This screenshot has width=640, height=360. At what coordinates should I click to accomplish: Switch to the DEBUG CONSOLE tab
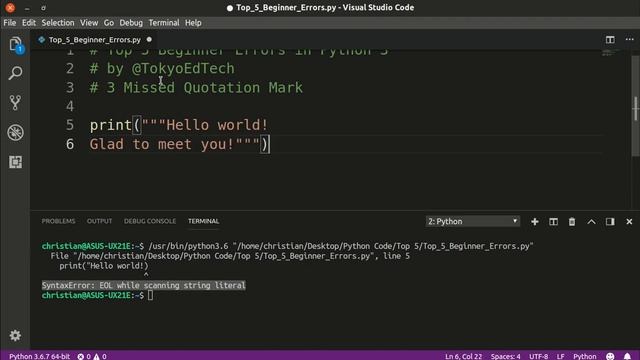click(150, 221)
